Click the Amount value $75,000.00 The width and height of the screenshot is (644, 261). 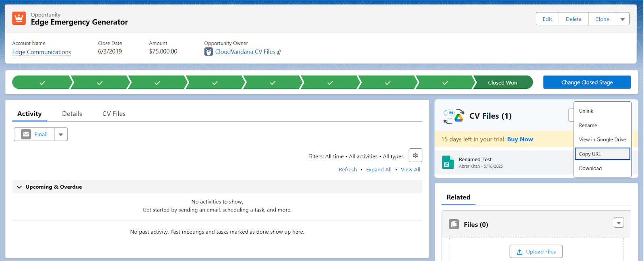click(163, 51)
